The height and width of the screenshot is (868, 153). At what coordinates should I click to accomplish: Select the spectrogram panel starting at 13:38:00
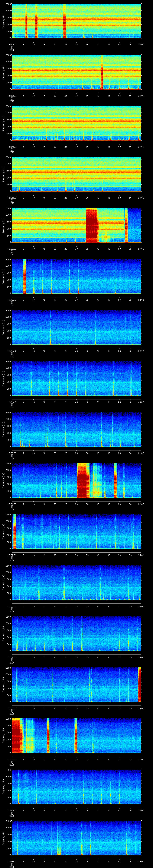76,838
